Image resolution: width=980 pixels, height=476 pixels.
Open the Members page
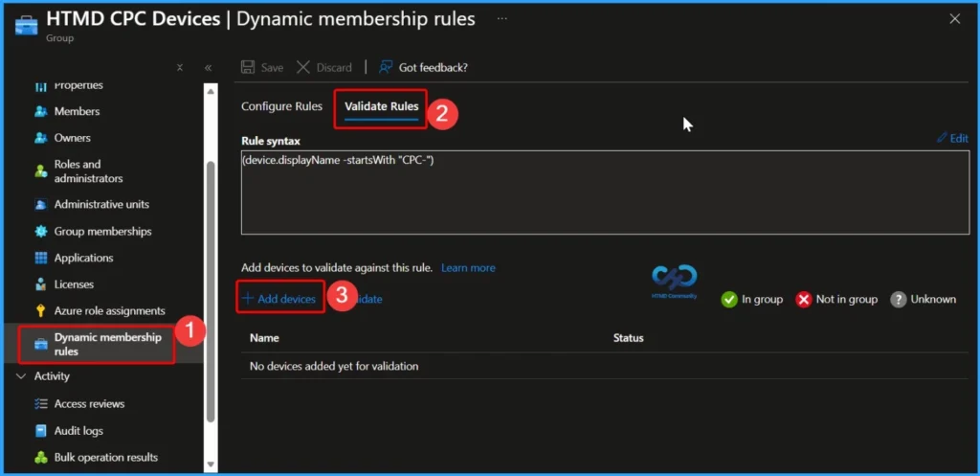[x=77, y=111]
